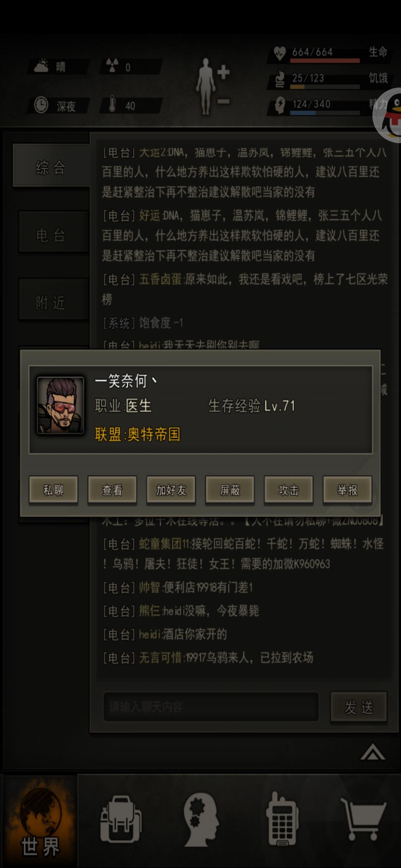The width and height of the screenshot is (401, 868).
Task: Tap the floating QQ penguin icon
Action: (x=388, y=115)
